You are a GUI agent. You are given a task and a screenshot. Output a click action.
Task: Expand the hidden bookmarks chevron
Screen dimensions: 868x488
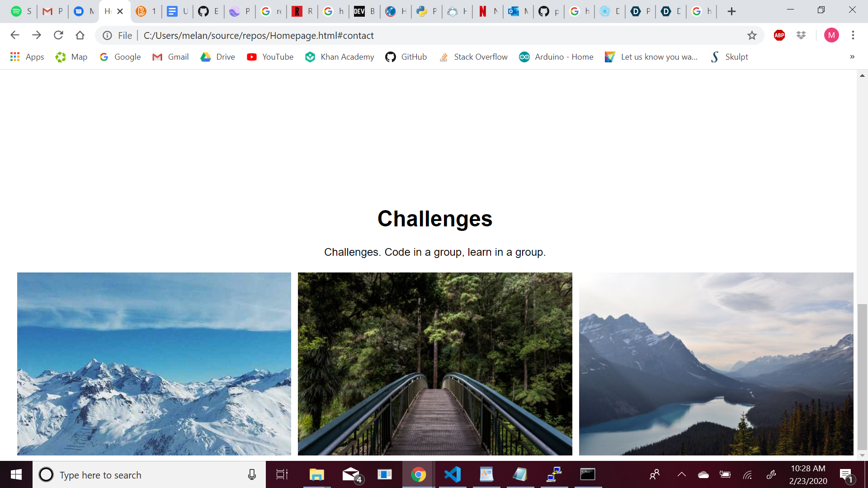(x=852, y=57)
